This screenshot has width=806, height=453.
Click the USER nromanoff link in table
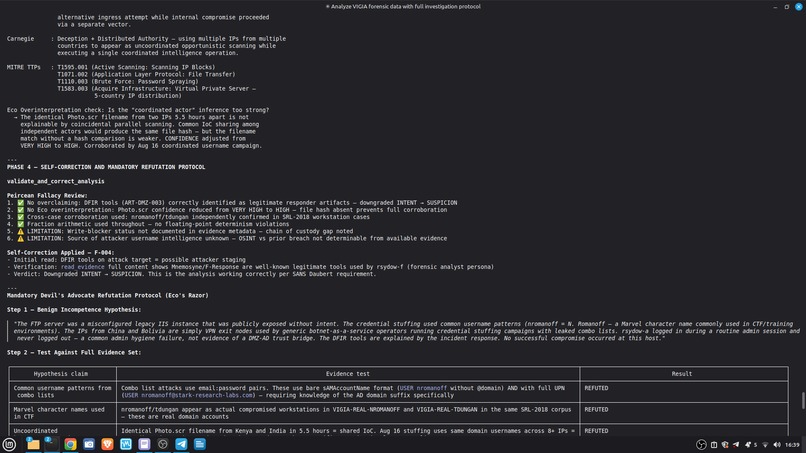point(423,388)
